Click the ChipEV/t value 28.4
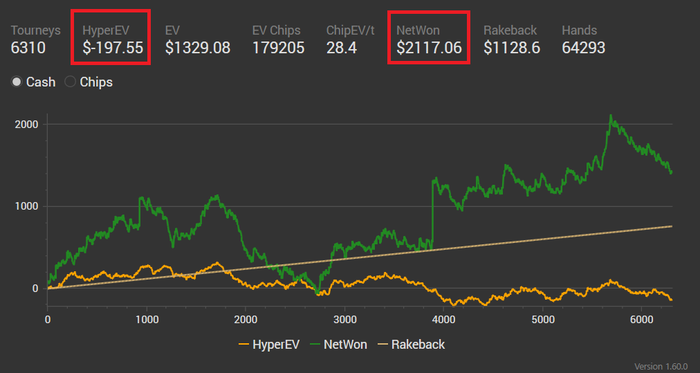Image resolution: width=700 pixels, height=373 pixels. click(342, 48)
